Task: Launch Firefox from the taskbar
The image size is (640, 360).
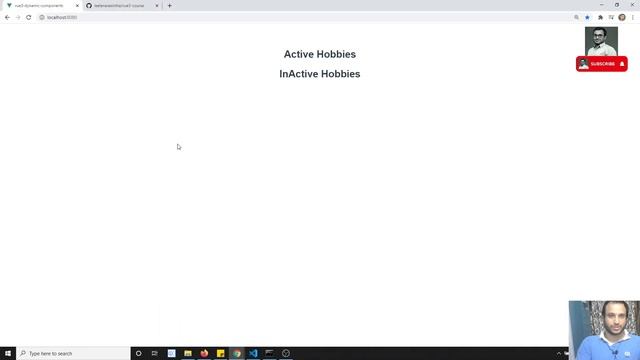Action: 204,353
